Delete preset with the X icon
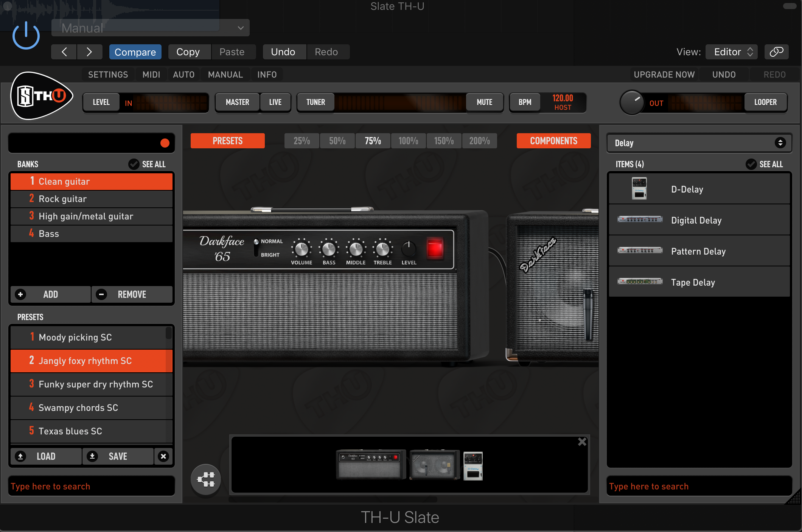 pos(163,456)
